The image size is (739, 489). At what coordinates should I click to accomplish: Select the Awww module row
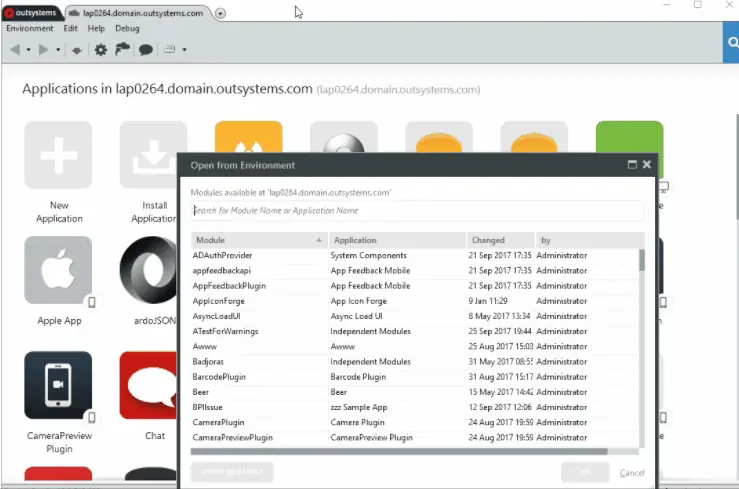[415, 346]
